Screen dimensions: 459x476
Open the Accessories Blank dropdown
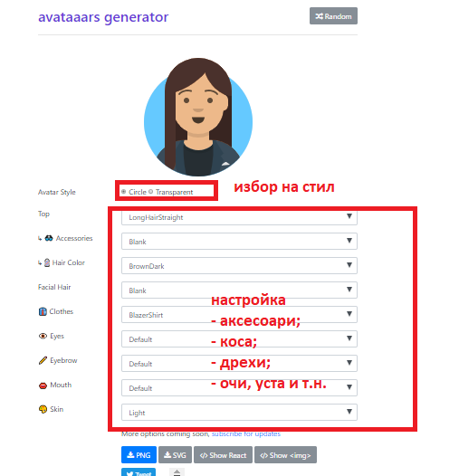[x=239, y=242]
